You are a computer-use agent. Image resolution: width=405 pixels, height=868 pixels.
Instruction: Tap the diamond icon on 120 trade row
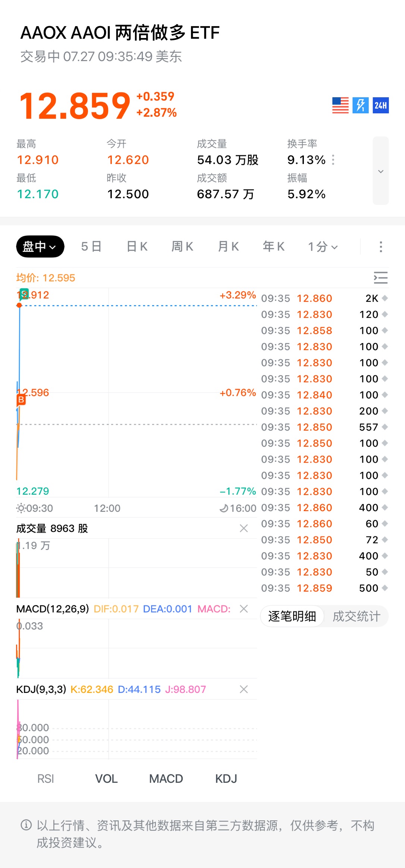[385, 314]
